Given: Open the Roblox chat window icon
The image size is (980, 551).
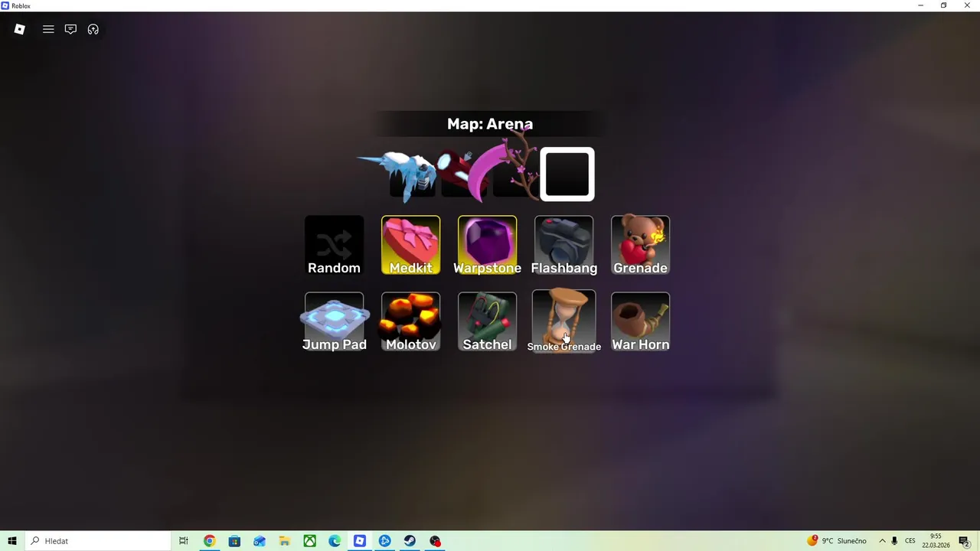Looking at the screenshot, I should coord(70,29).
